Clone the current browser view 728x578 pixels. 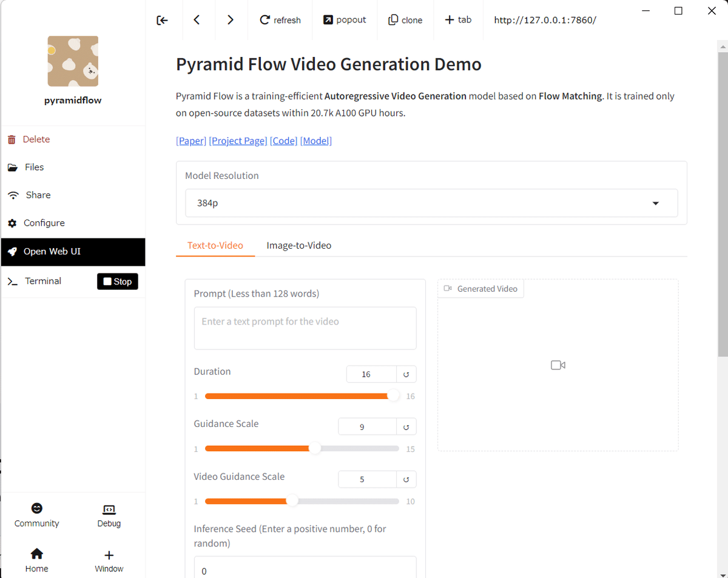click(405, 20)
